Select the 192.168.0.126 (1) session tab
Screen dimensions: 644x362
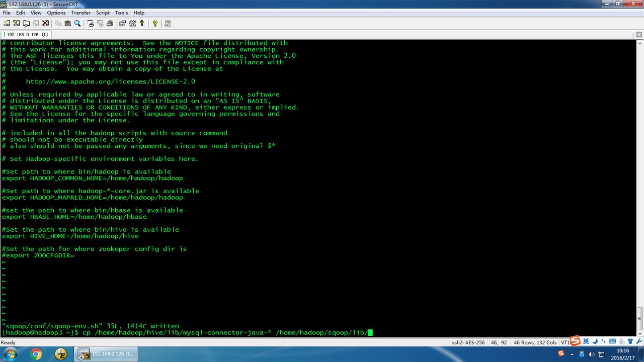[x=26, y=35]
